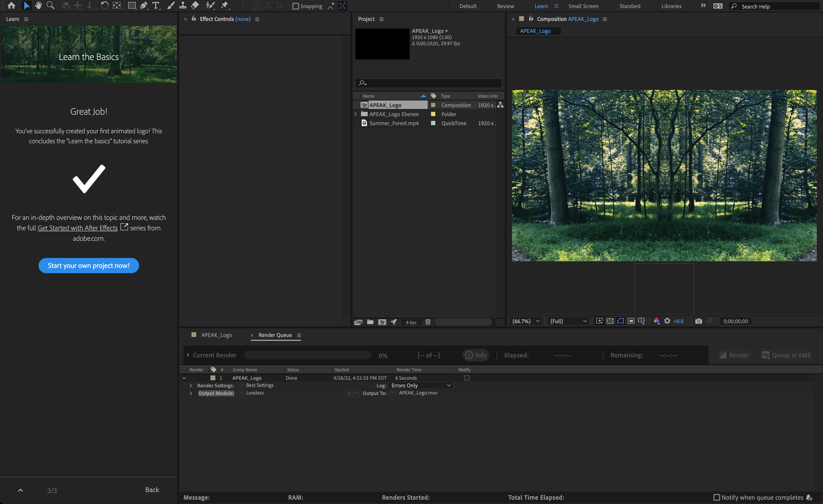Switch to the Standard workspace
Screen dimensions: 823x504
[630, 6]
